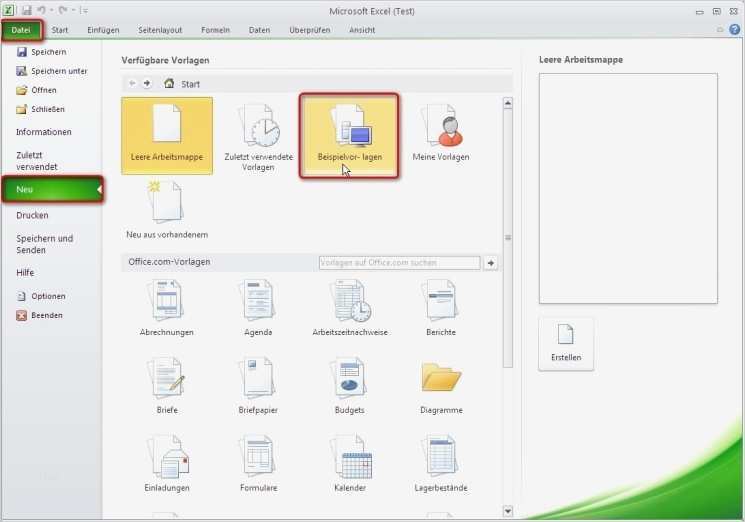
Task: Open the Hilfe section
Action: tap(25, 273)
